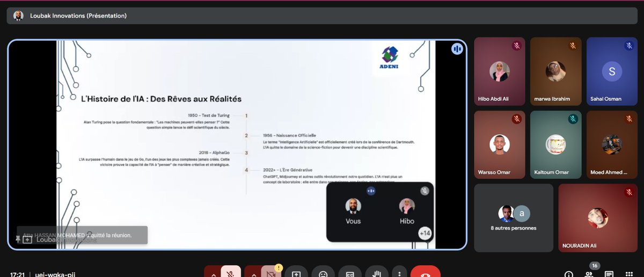Click NOURADIN Ali's muted mic icon

[628, 192]
